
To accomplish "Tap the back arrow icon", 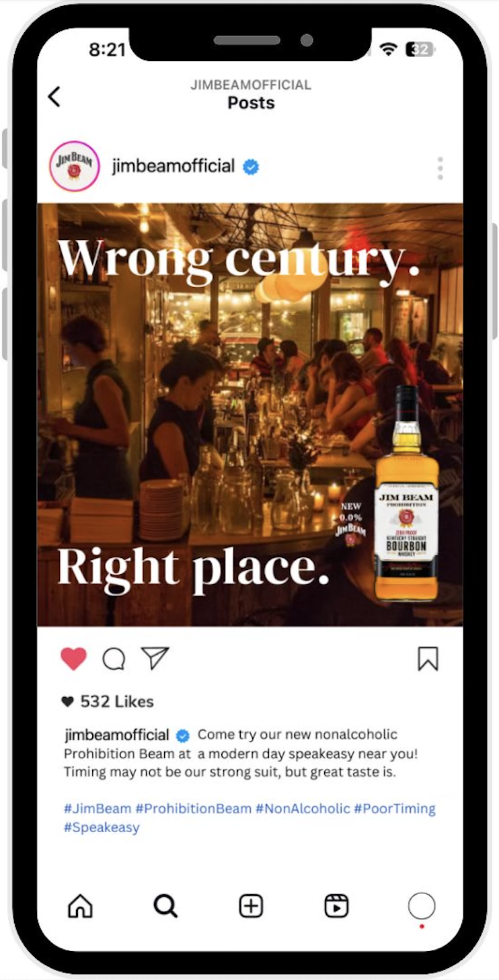I will (54, 97).
